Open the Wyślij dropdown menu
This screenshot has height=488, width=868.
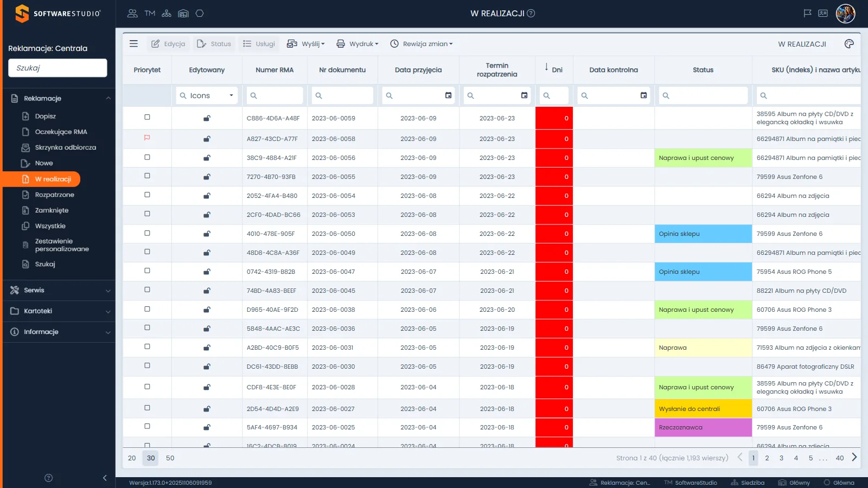tap(306, 44)
